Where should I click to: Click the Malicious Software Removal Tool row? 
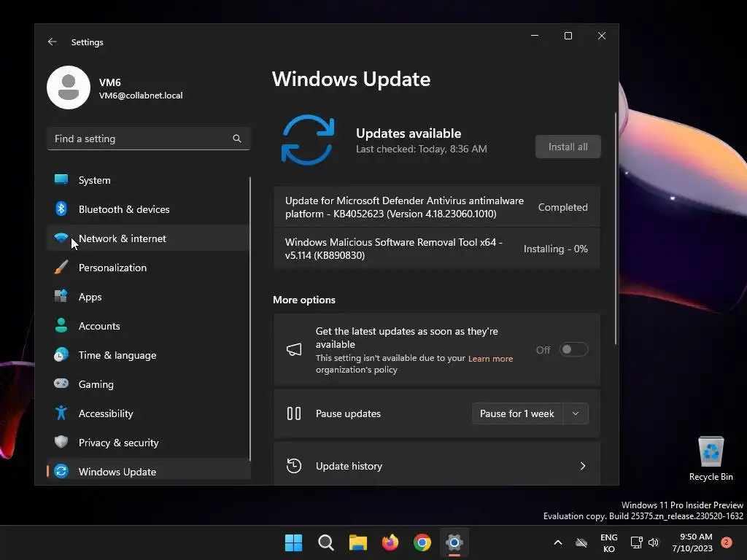[x=436, y=249]
